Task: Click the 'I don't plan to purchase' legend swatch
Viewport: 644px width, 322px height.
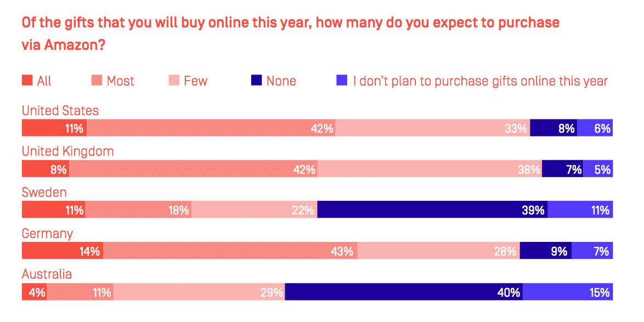Action: point(342,81)
